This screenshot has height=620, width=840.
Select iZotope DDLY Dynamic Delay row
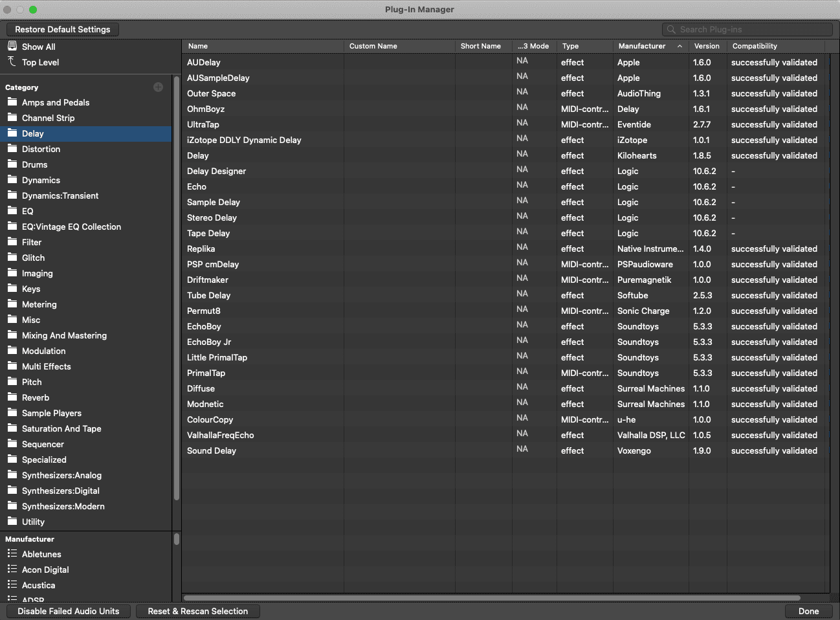click(504, 140)
